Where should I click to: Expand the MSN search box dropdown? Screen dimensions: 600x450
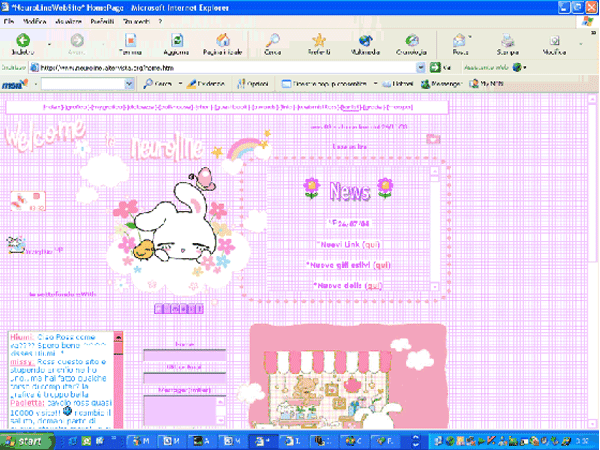[x=129, y=84]
